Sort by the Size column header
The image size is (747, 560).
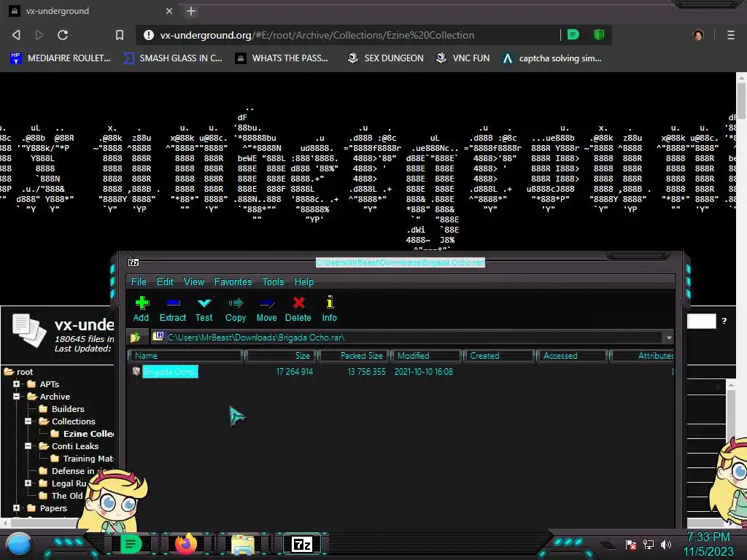282,356
